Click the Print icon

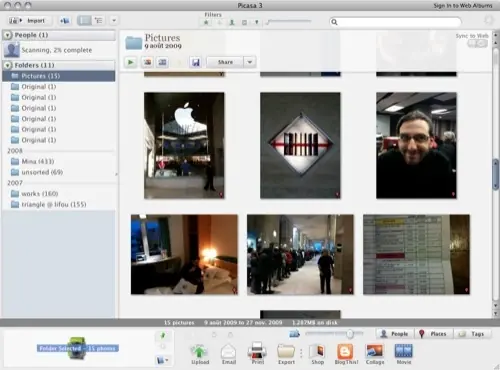(257, 353)
